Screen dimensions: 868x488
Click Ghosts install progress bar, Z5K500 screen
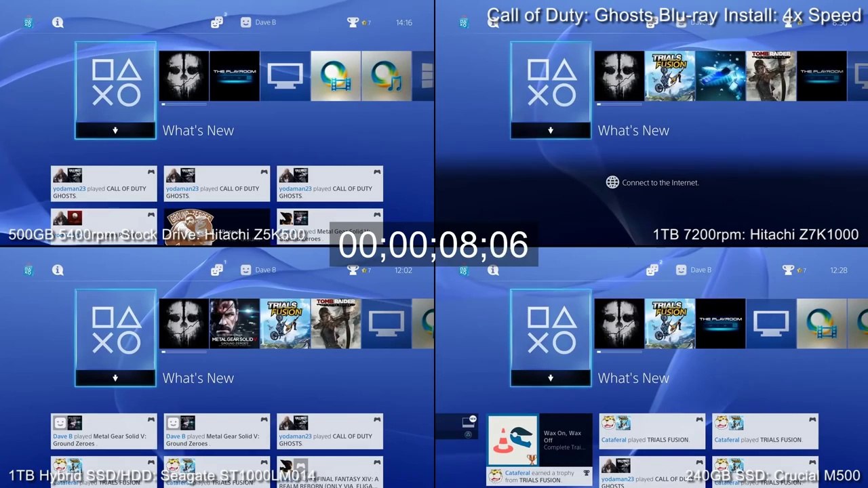(x=184, y=104)
